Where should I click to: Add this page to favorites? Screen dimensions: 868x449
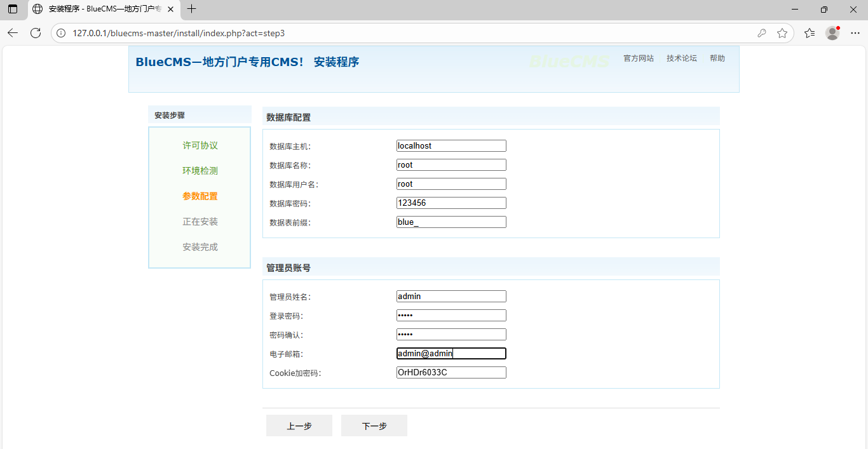[782, 33]
